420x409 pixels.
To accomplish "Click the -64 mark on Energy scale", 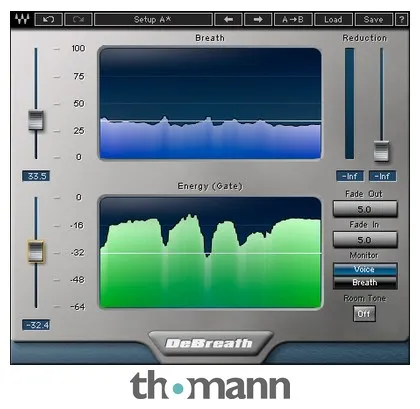I will (x=78, y=307).
